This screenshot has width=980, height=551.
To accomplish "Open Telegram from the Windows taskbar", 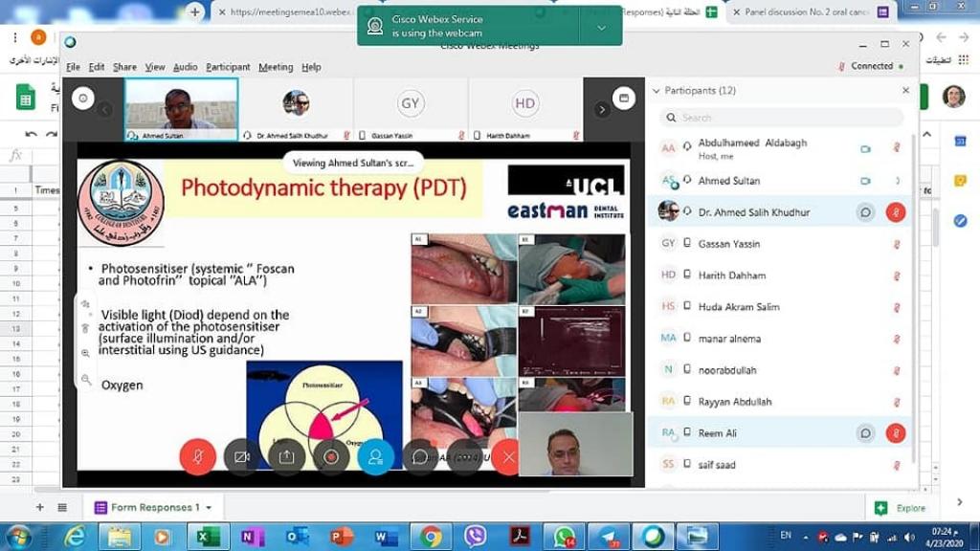I will pyautogui.click(x=609, y=537).
